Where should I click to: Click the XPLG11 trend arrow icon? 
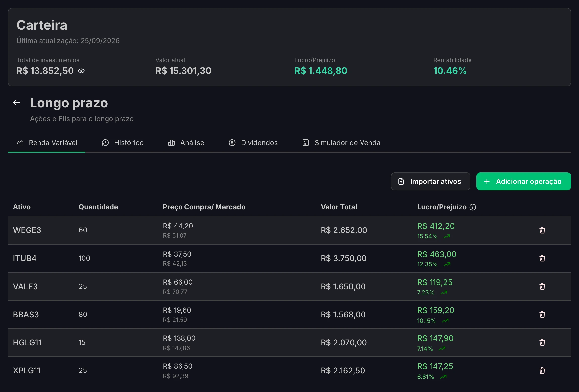(x=443, y=377)
